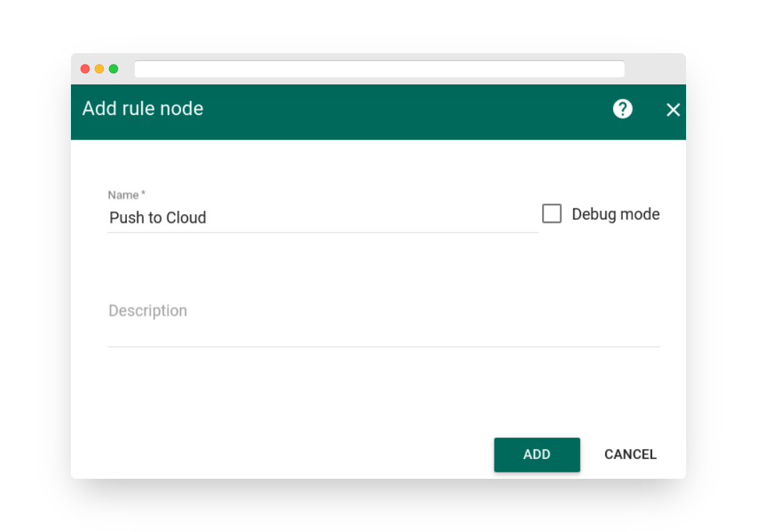Click the yellow minimize window dot
Image resolution: width=757 pixels, height=532 pixels.
tap(99, 69)
